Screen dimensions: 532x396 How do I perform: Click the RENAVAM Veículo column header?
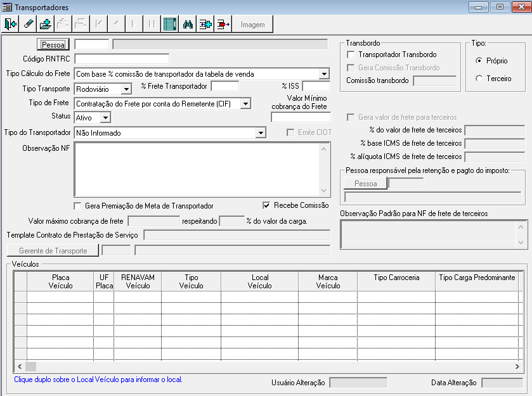[x=138, y=281]
